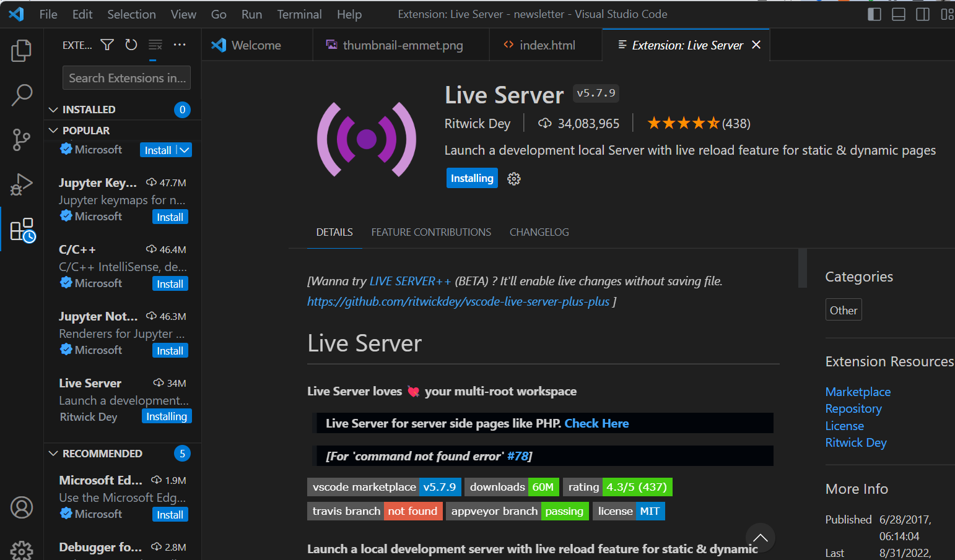
Task: Click the Installing button in extension header
Action: click(472, 178)
